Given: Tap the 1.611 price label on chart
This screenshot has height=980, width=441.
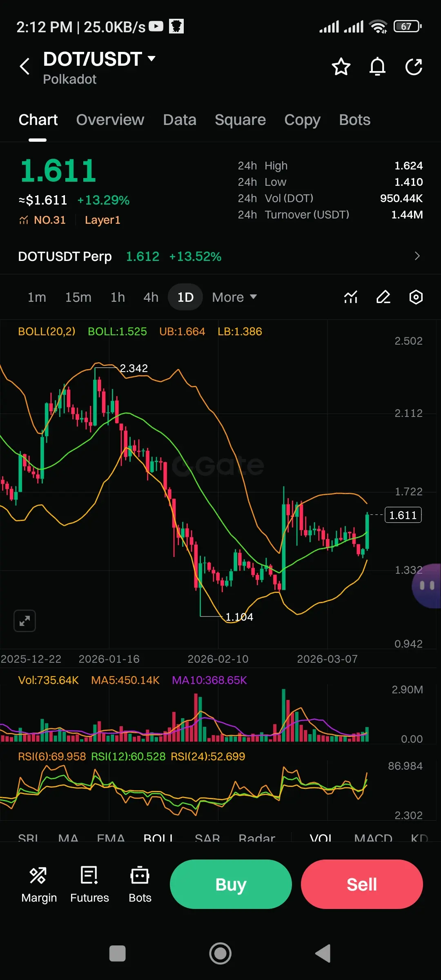Looking at the screenshot, I should (403, 515).
